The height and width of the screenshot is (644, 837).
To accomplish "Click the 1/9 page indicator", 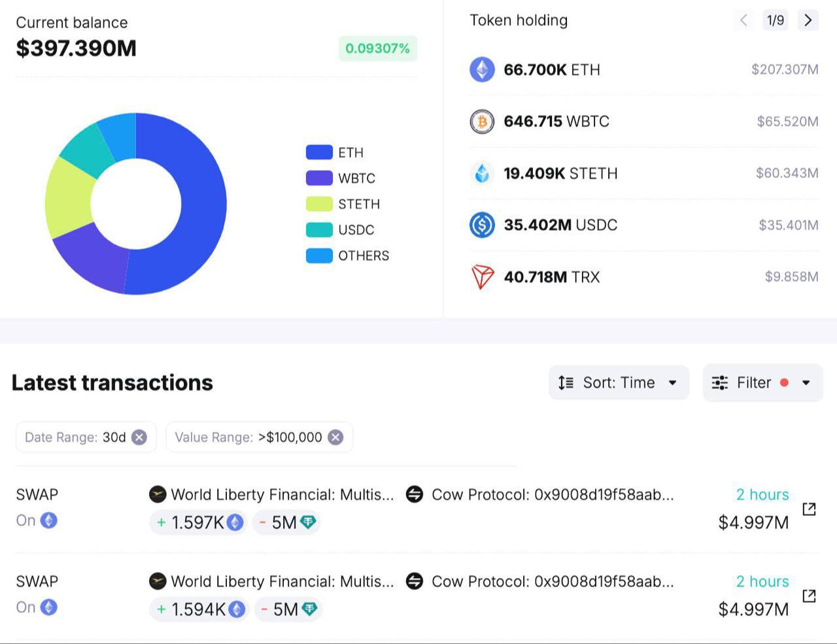I will (776, 20).
